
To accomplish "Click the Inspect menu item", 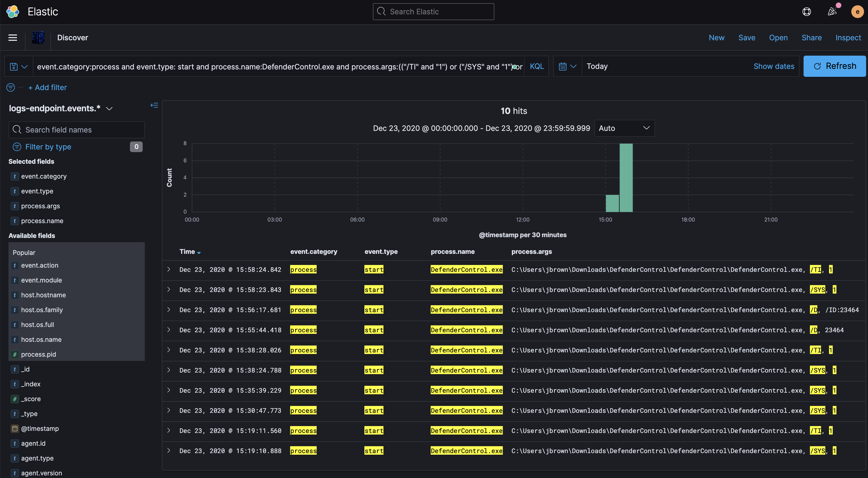I will click(x=848, y=37).
